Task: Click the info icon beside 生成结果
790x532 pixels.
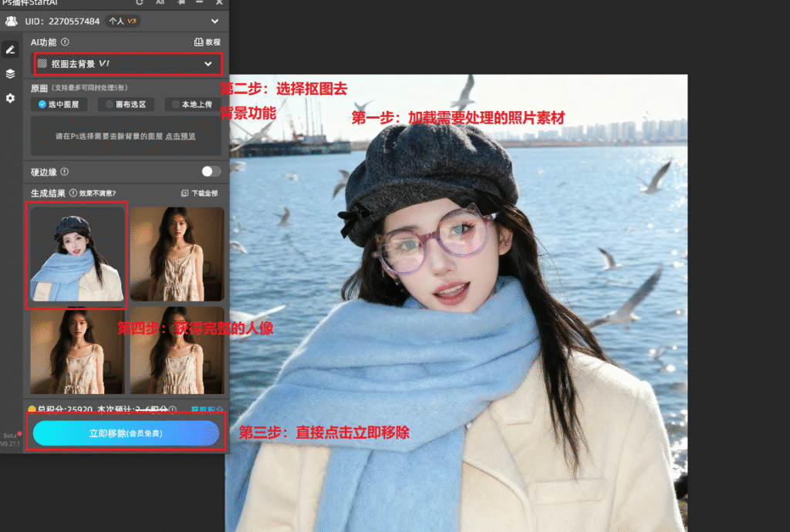Action: tap(73, 193)
